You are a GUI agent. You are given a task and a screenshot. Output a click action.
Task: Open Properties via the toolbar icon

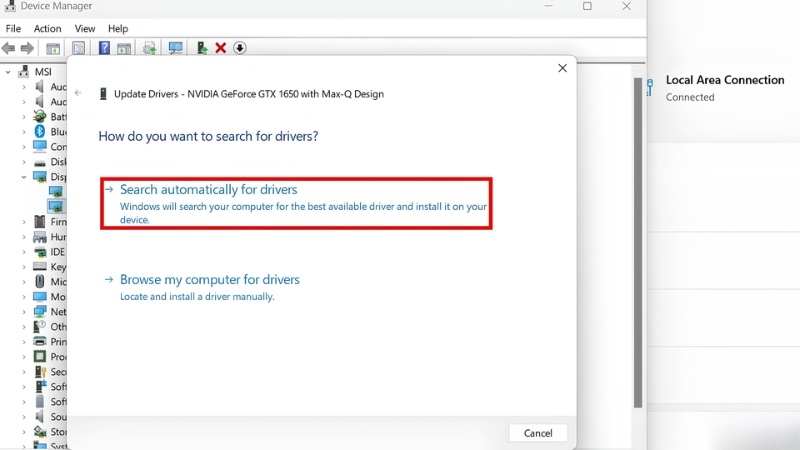[78, 48]
